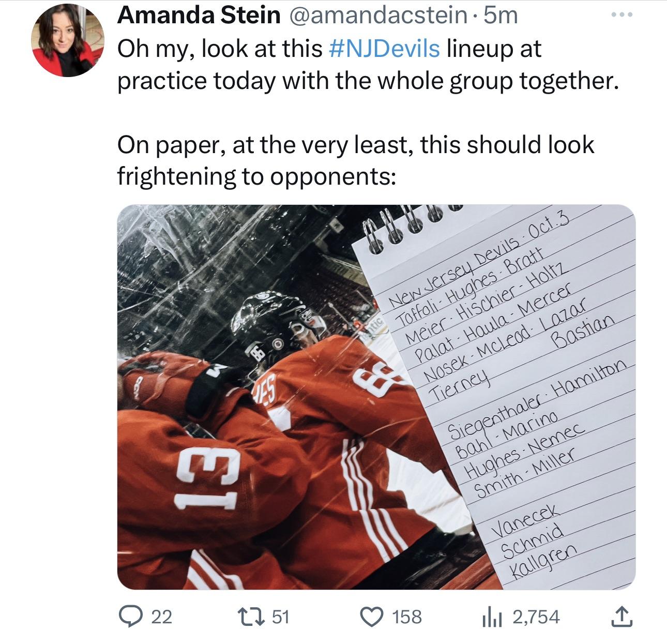Image resolution: width=667 pixels, height=644 pixels.
Task: Click the 22 replies count
Action: [x=161, y=617]
